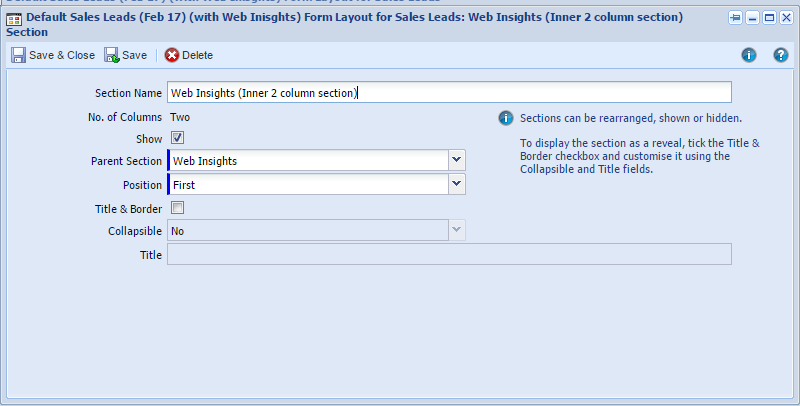Minimize the section window

tap(753, 18)
